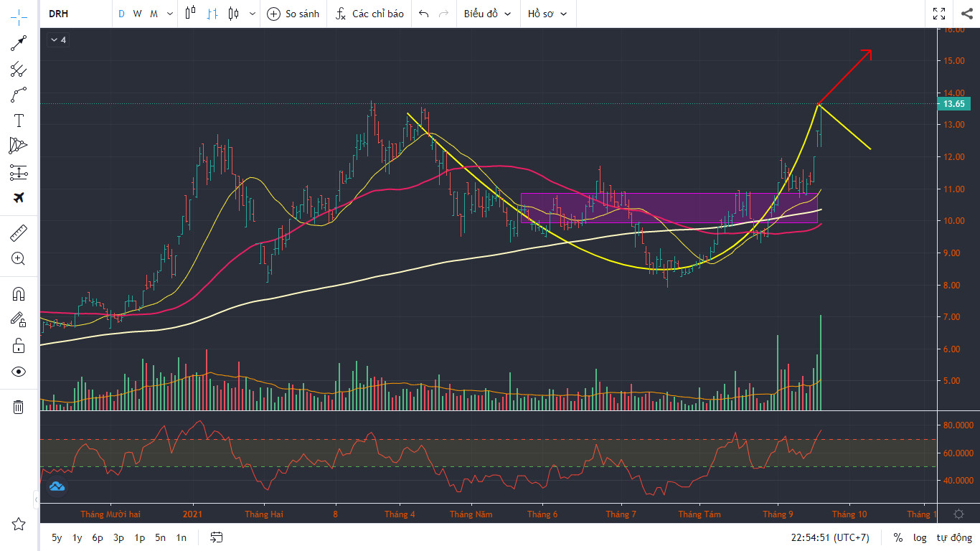Delete drawings with the trash icon
Image resolution: width=980 pixels, height=551 pixels.
[19, 407]
